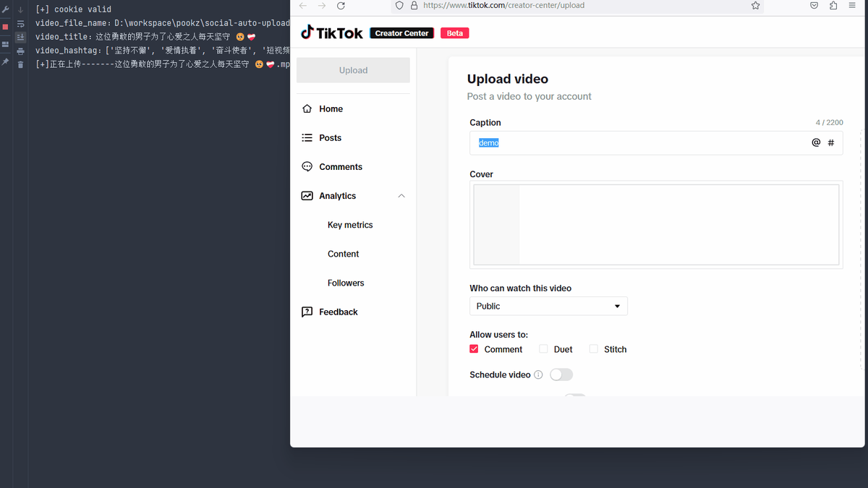This screenshot has width=868, height=488.
Task: Click the browser URL address bar
Action: click(578, 5)
